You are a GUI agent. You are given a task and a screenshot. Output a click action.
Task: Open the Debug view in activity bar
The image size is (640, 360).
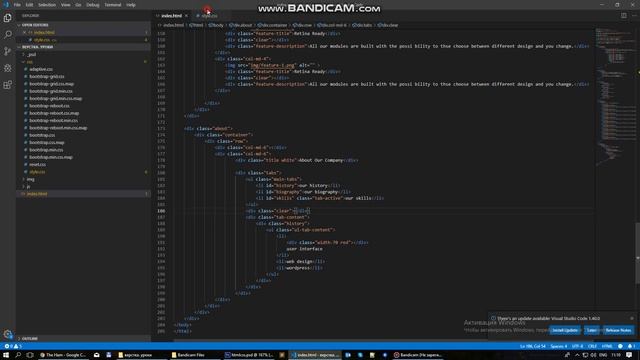[x=7, y=68]
